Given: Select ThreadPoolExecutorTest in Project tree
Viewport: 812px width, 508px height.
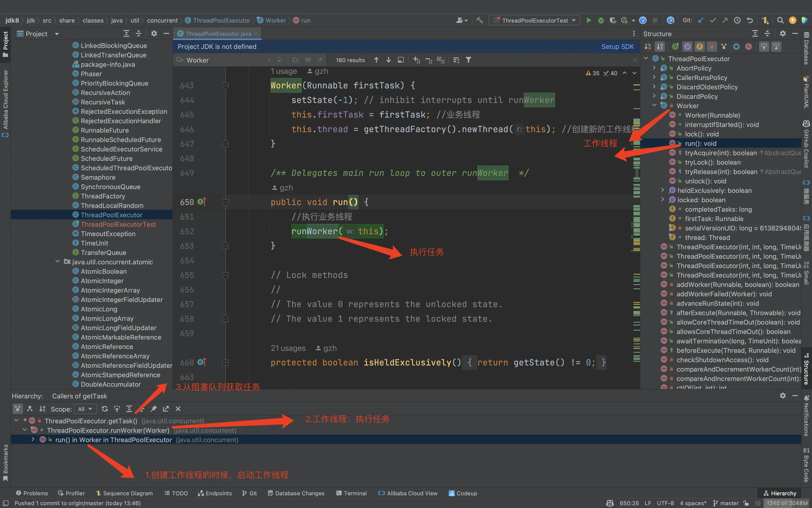Looking at the screenshot, I should (x=118, y=224).
